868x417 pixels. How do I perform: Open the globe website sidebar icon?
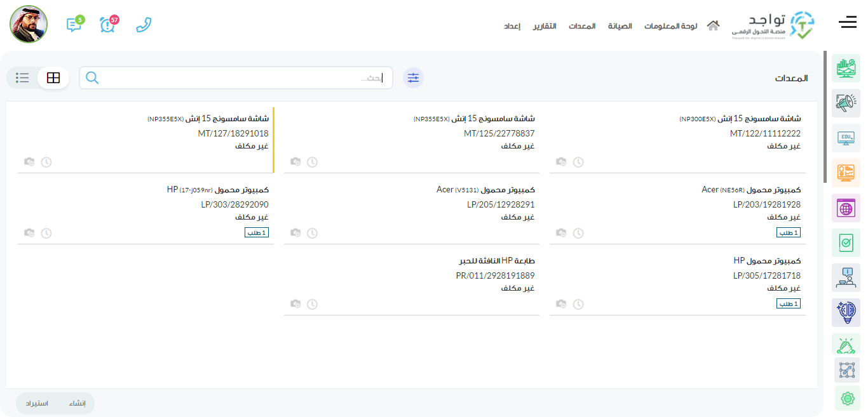tap(846, 208)
